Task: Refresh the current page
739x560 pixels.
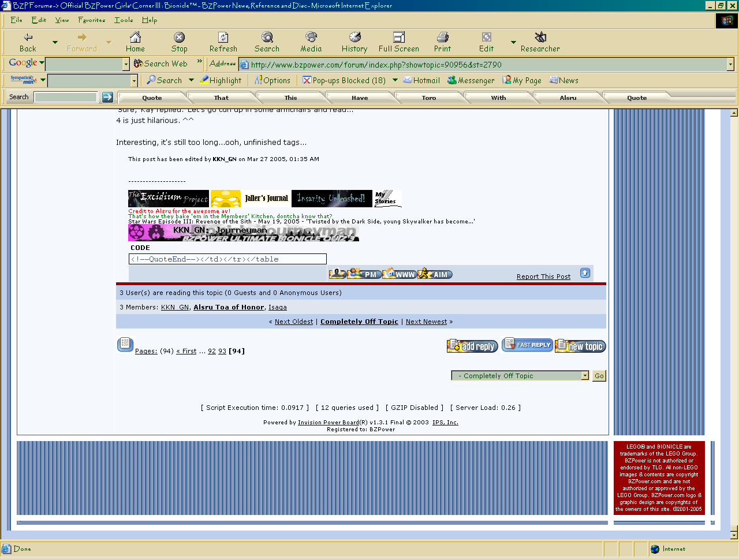Action: (223, 42)
